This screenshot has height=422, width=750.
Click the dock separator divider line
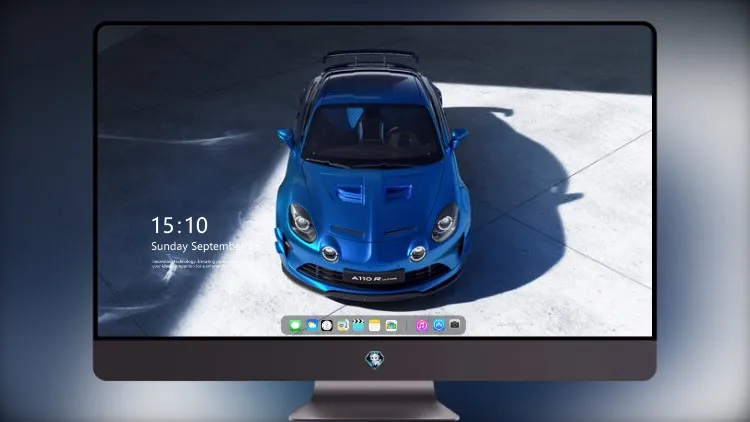coord(407,325)
